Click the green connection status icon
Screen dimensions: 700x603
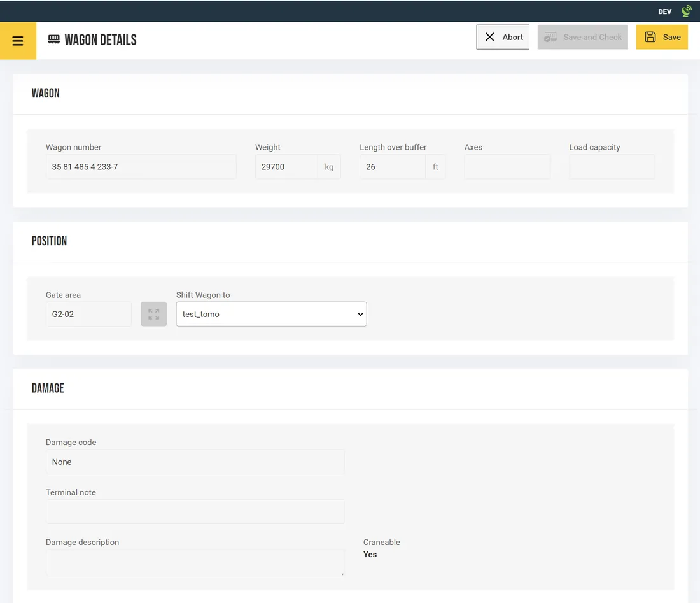[686, 11]
